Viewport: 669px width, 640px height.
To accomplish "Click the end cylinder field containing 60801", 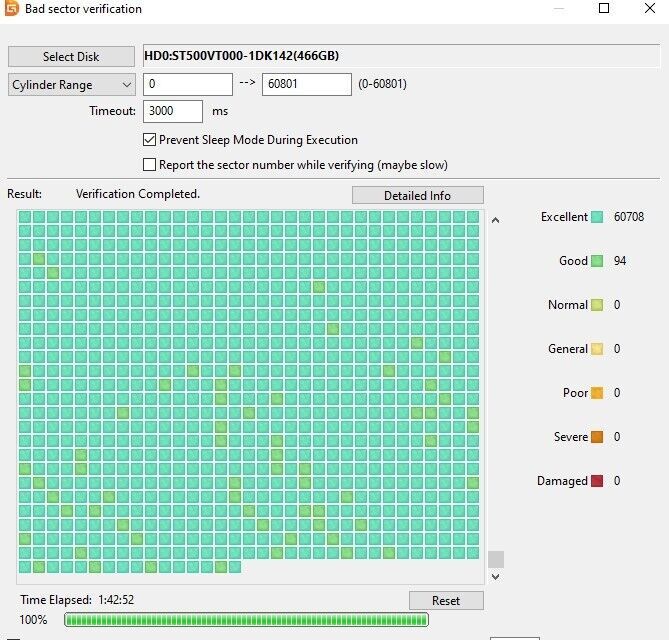I will [307, 84].
